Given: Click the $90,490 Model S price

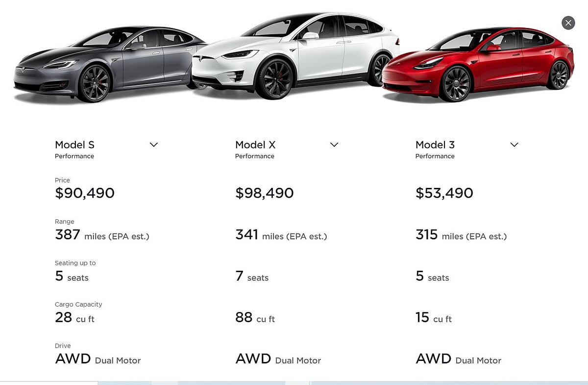Looking at the screenshot, I should [85, 193].
